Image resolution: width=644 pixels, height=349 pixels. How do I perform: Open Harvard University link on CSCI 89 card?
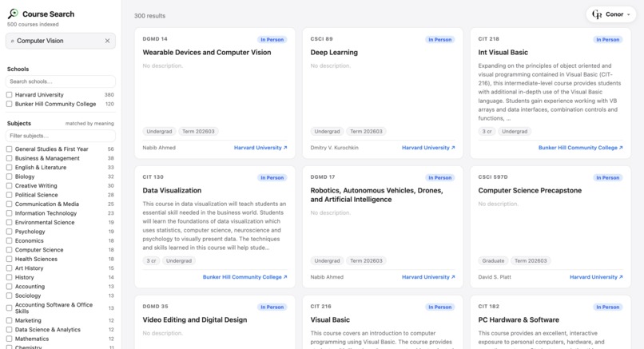(428, 148)
